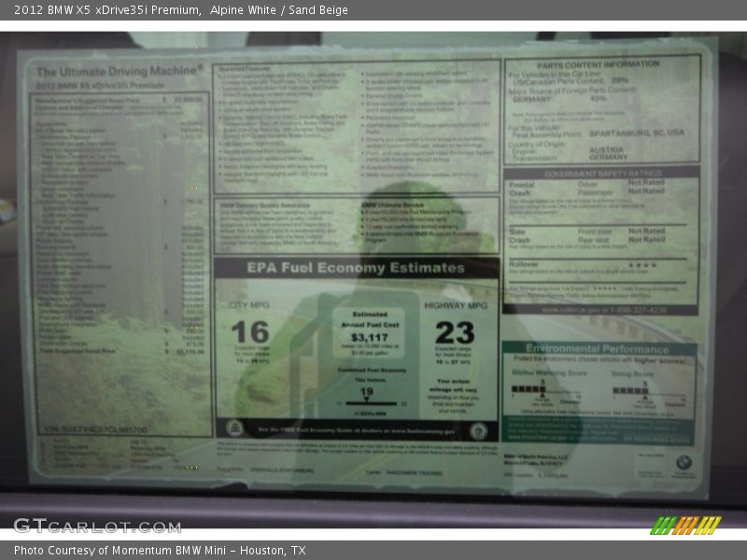
Task: Click the "CITY MPG" label
Action: (x=249, y=305)
